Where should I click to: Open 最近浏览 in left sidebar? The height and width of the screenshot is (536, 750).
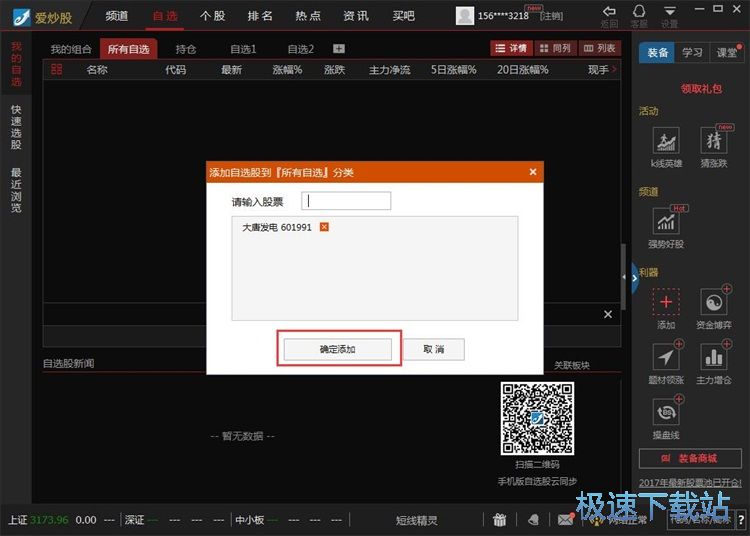(x=16, y=190)
